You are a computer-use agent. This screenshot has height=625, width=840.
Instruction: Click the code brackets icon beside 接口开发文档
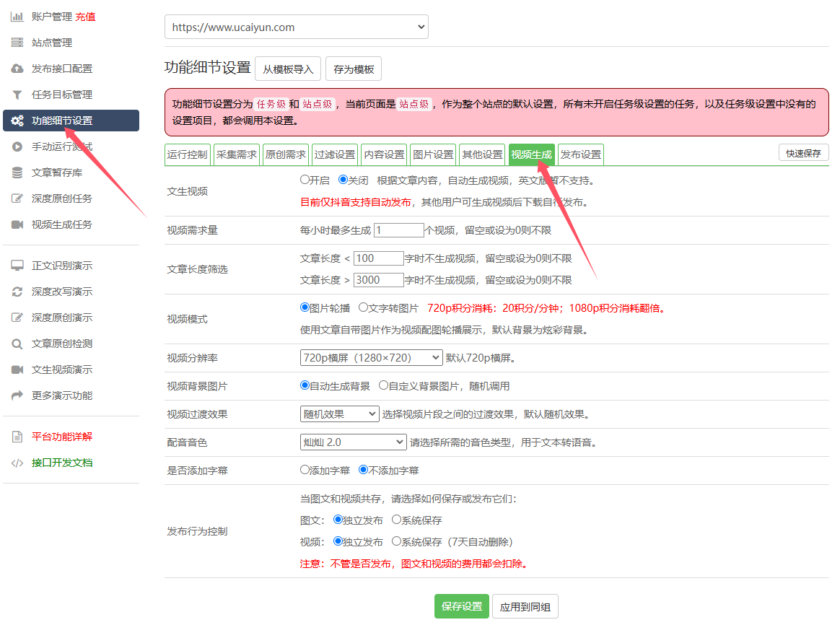tap(17, 463)
